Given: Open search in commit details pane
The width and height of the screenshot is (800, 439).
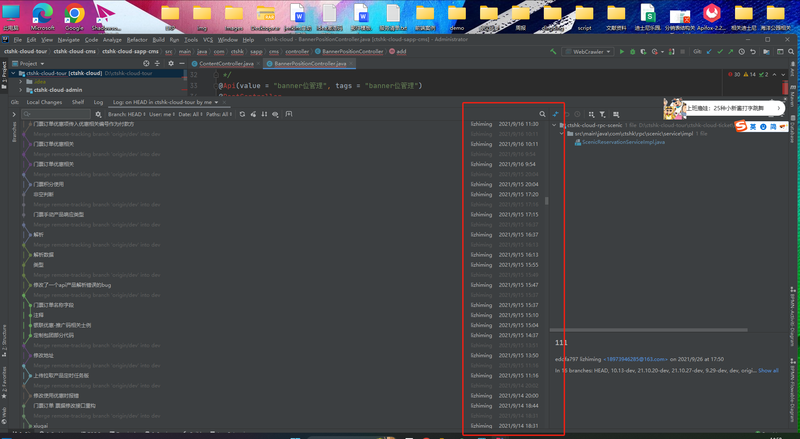Looking at the screenshot, I should click(542, 114).
